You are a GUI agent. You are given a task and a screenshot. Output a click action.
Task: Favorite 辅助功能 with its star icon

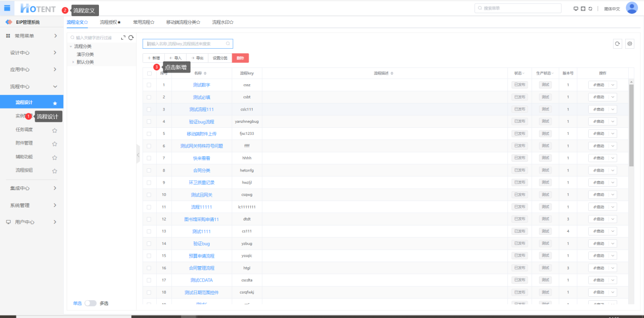tap(55, 158)
